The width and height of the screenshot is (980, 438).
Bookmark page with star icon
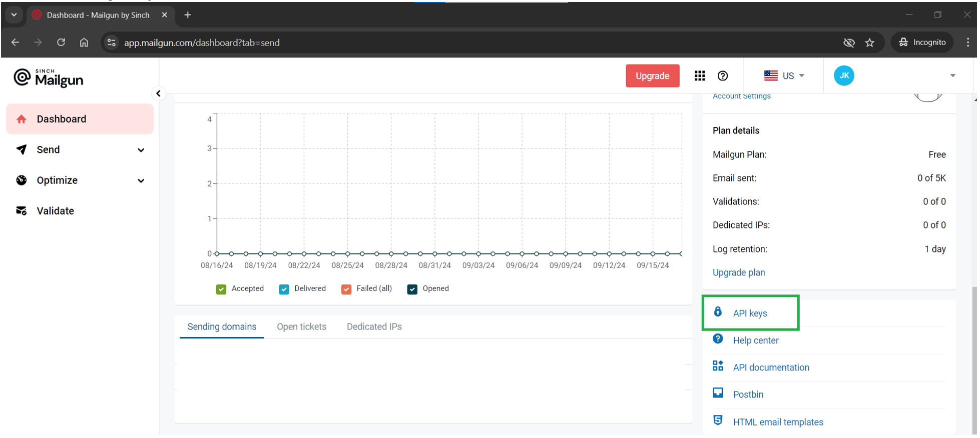pyautogui.click(x=870, y=42)
